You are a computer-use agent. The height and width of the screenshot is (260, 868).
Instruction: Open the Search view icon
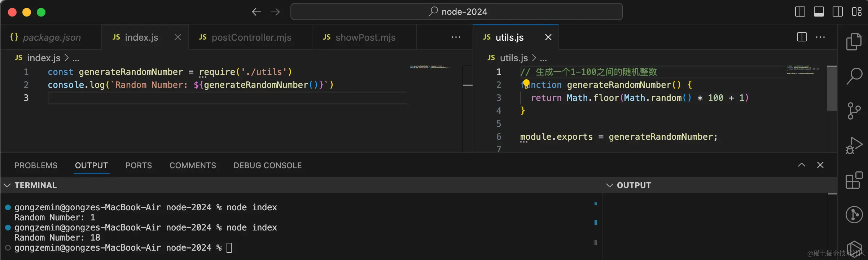point(854,76)
